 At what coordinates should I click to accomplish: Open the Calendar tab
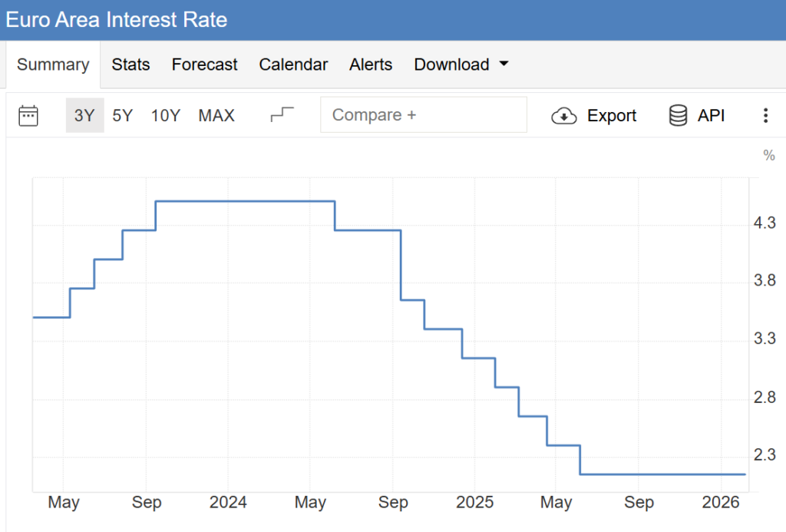[x=293, y=64]
